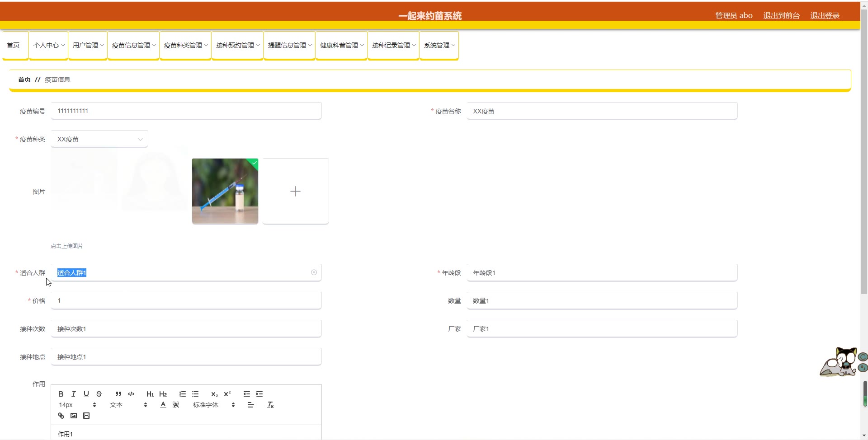The height and width of the screenshot is (440, 868).
Task: Open the 健康科普管理 menu
Action: [342, 45]
